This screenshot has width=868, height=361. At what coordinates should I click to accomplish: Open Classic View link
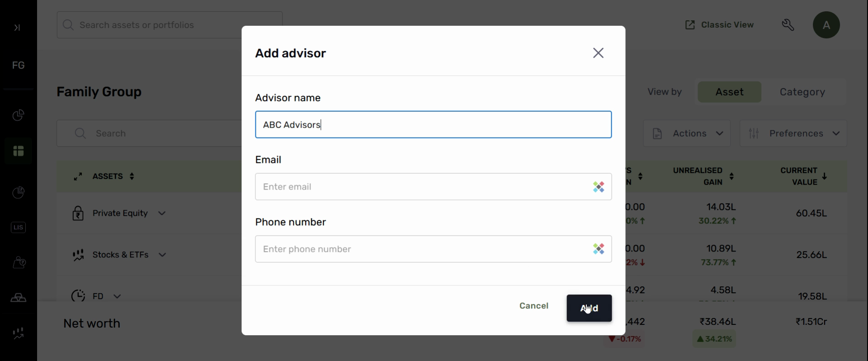click(719, 25)
